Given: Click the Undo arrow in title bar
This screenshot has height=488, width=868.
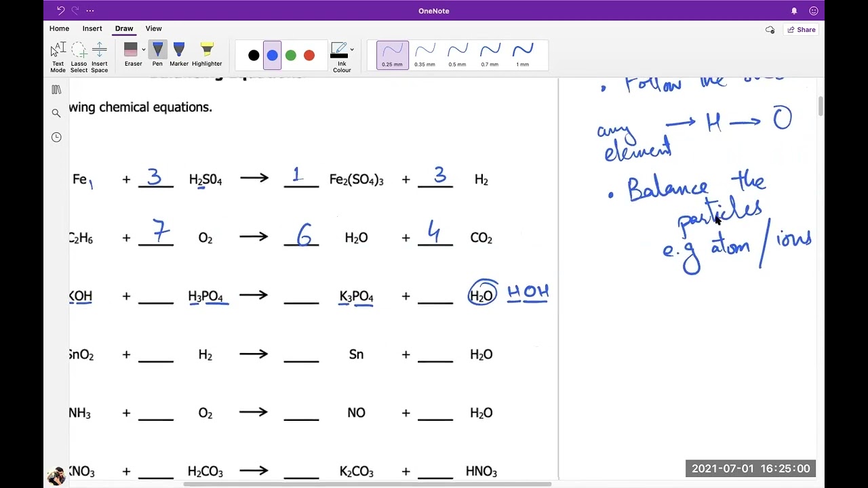Looking at the screenshot, I should click(60, 11).
